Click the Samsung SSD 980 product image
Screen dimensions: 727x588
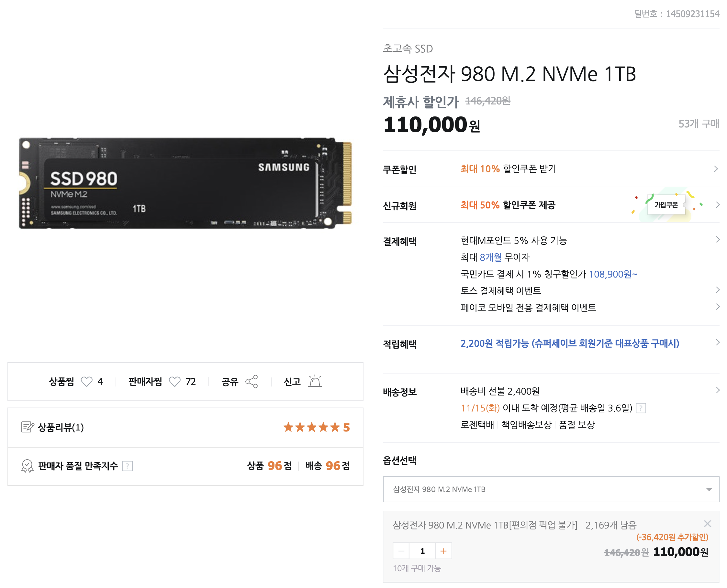coord(185,183)
